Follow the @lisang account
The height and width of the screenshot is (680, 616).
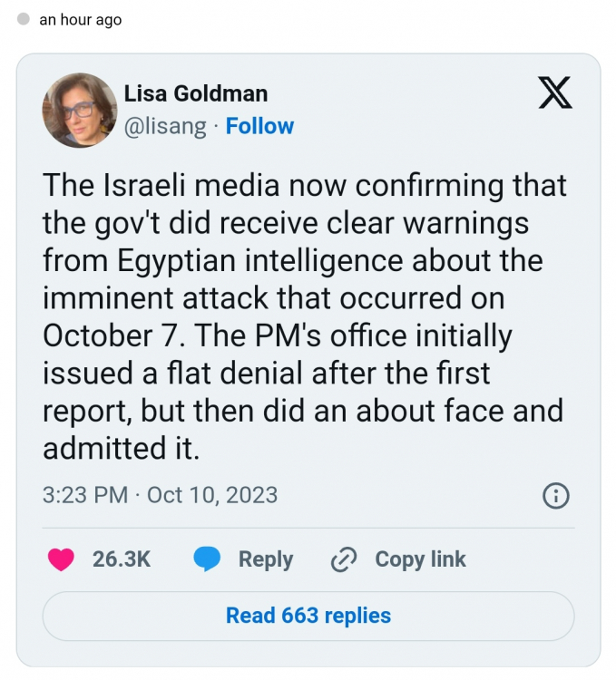(259, 126)
